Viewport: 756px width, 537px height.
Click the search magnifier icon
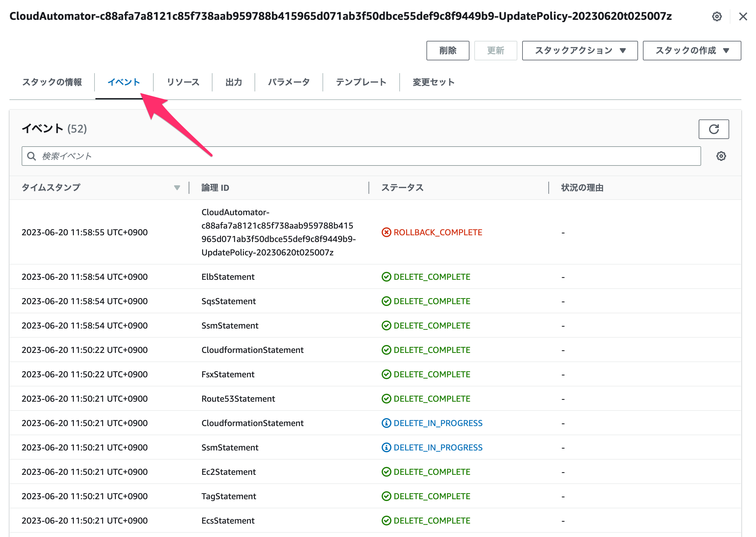click(31, 156)
